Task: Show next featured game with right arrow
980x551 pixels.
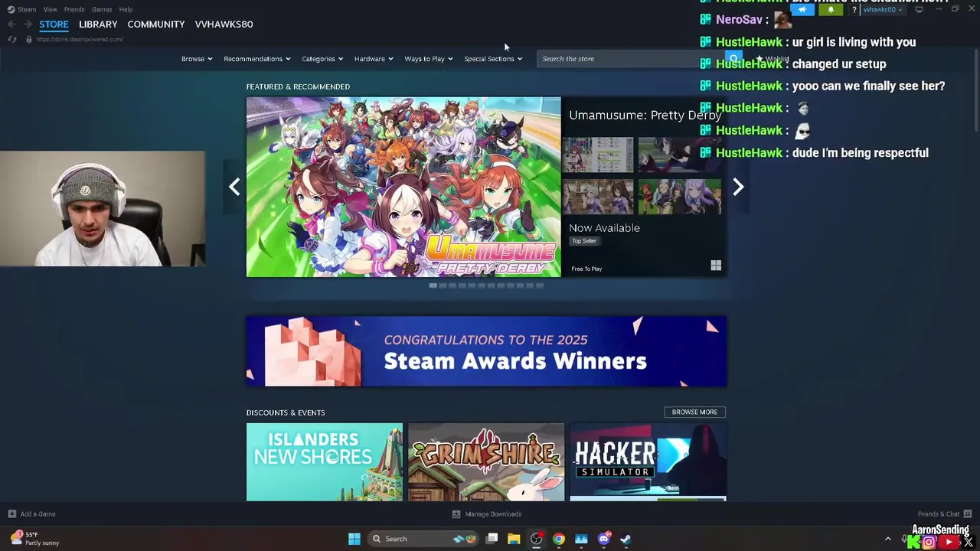Action: tap(738, 187)
